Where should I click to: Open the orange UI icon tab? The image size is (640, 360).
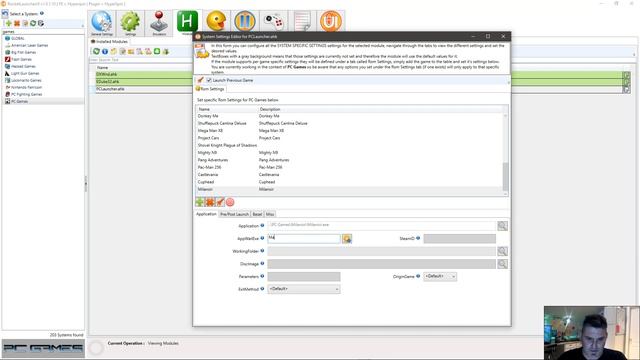click(331, 21)
